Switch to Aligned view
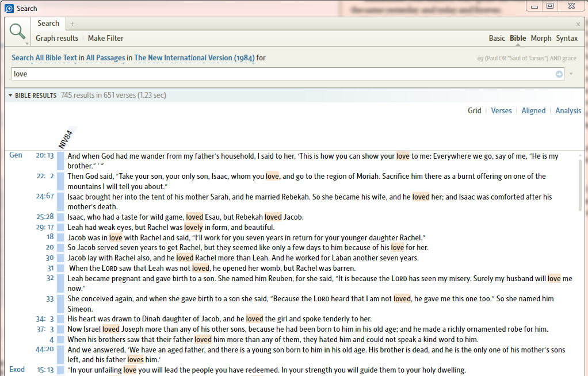Screen dimensions: 588x376 533,110
